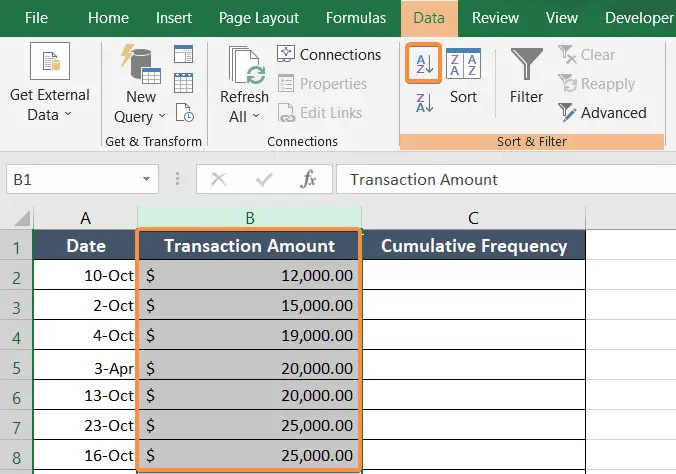
Task: Switch to the Formulas tab
Action: (356, 18)
